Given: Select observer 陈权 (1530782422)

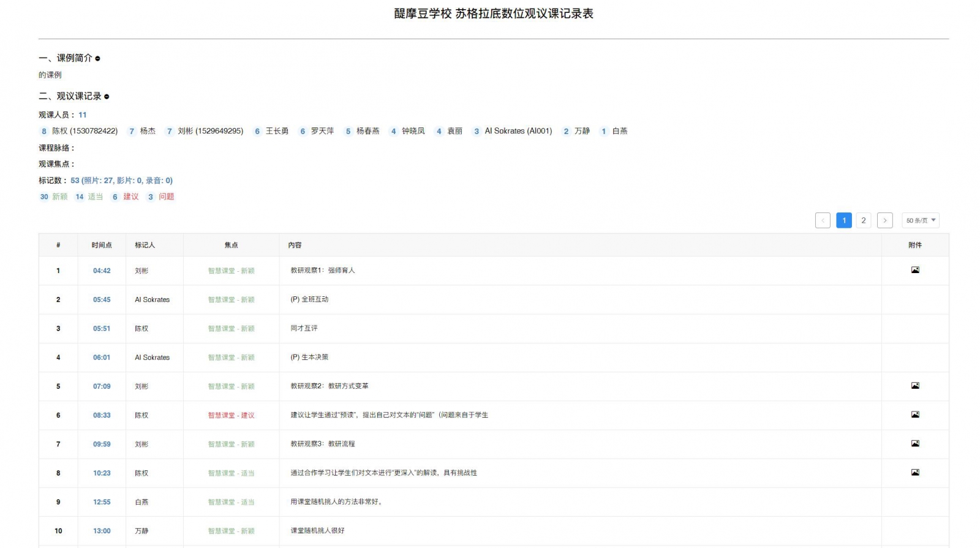Looking at the screenshot, I should pos(79,131).
